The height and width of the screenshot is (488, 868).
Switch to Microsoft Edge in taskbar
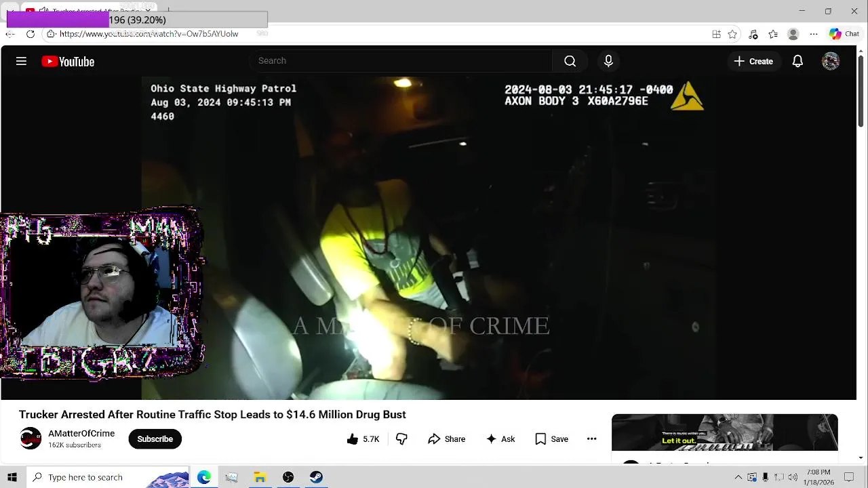(x=204, y=477)
